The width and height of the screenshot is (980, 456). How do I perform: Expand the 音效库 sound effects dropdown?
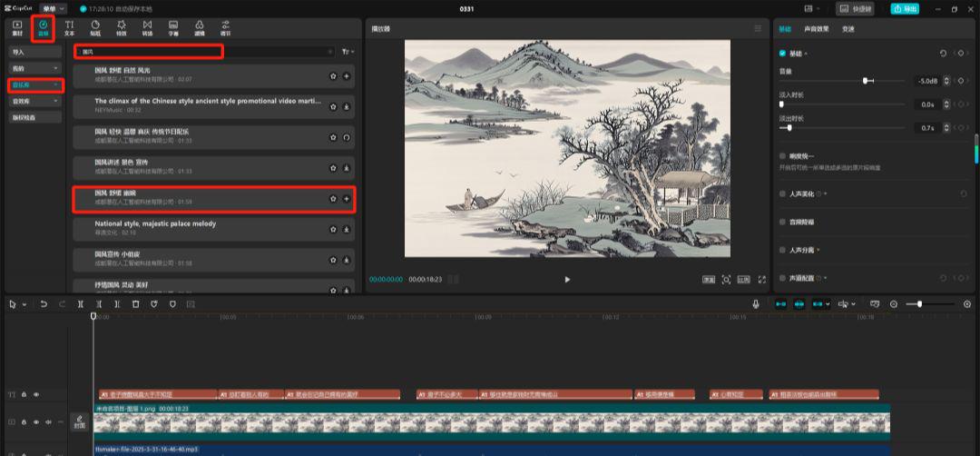click(34, 101)
